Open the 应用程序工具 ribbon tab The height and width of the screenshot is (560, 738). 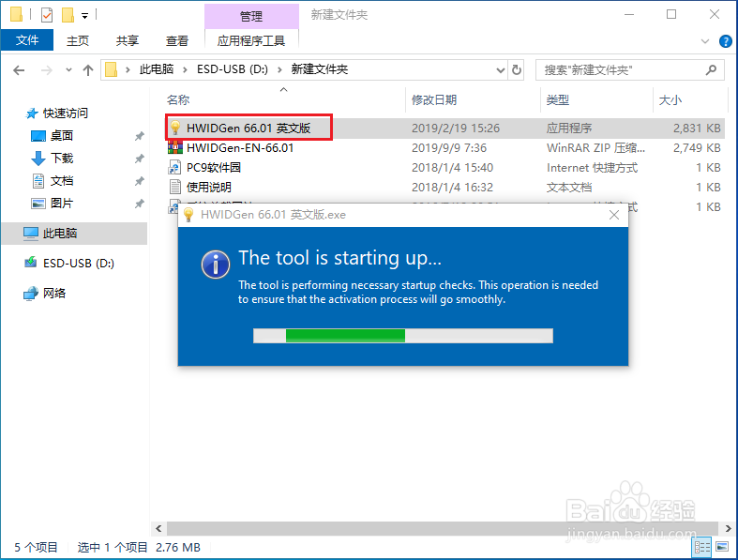click(251, 40)
